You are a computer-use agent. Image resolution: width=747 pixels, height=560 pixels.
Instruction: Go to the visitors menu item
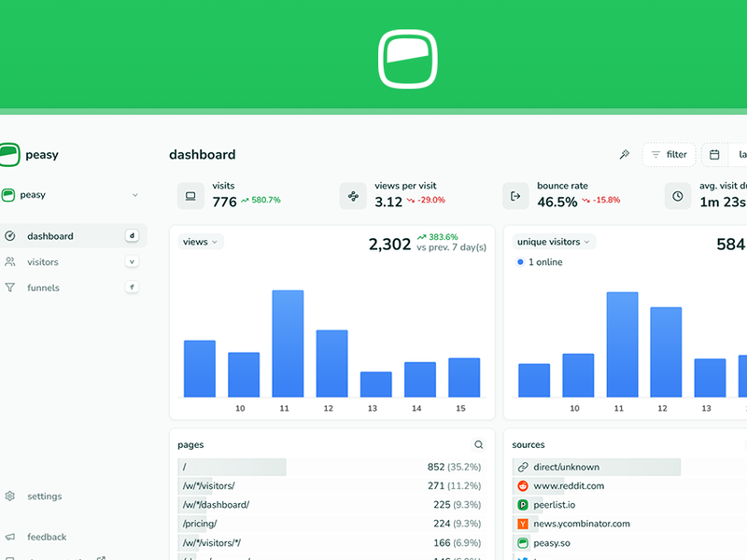click(x=43, y=262)
